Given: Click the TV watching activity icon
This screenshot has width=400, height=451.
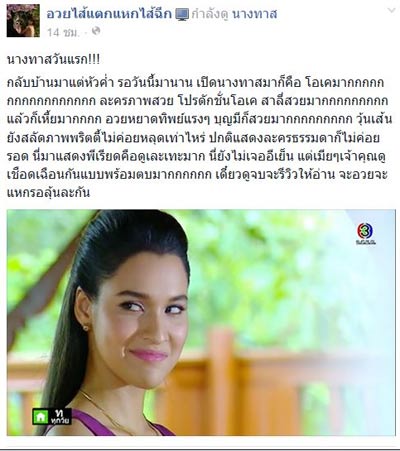Looking at the screenshot, I should [x=182, y=14].
